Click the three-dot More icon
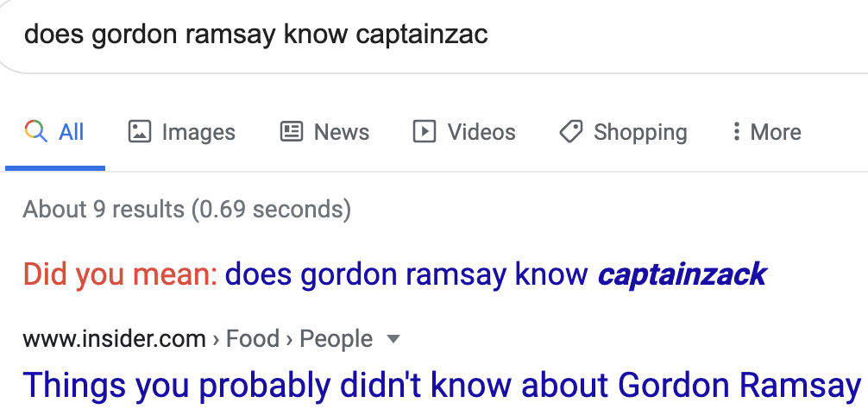 tap(736, 132)
